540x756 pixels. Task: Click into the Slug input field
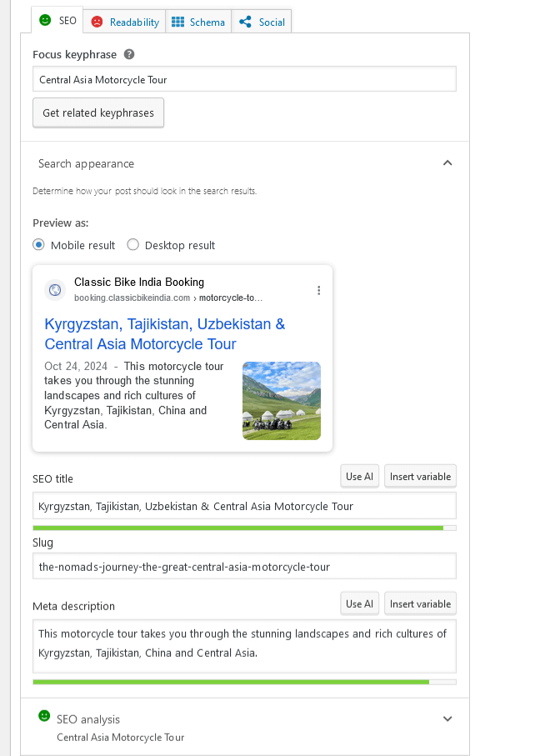244,567
